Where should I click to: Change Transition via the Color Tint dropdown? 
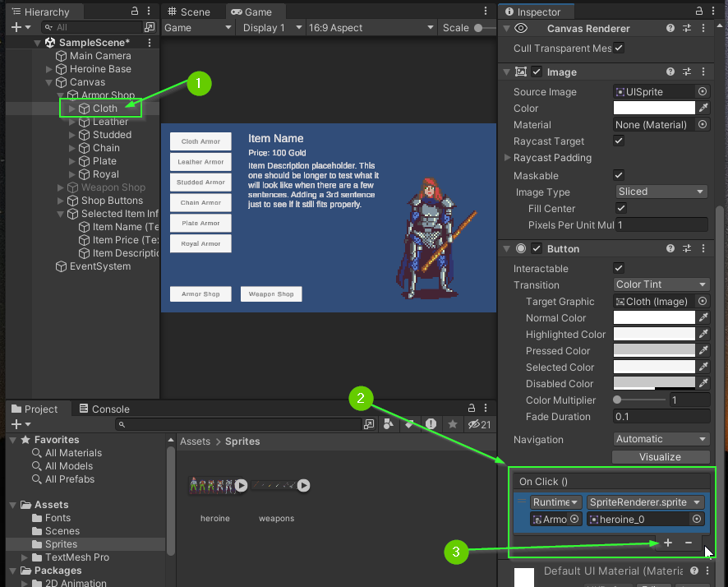(661, 284)
